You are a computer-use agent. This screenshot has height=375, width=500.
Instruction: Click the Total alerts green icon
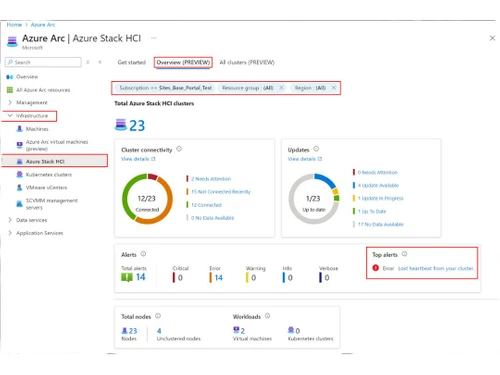tap(127, 277)
